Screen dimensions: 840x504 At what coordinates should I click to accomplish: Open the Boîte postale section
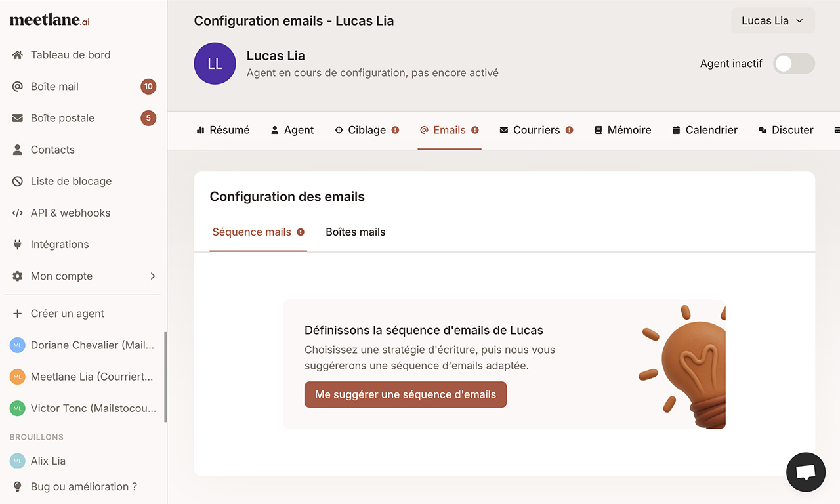(17, 117)
